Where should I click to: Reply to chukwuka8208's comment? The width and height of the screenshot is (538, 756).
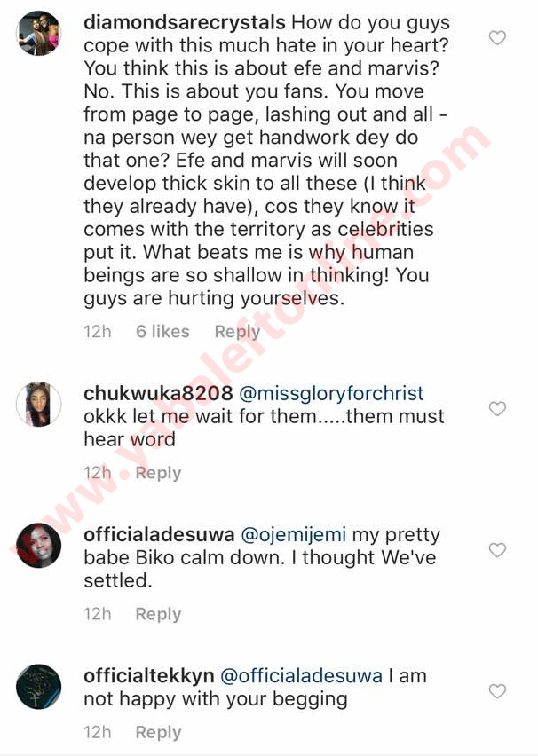[x=158, y=473]
